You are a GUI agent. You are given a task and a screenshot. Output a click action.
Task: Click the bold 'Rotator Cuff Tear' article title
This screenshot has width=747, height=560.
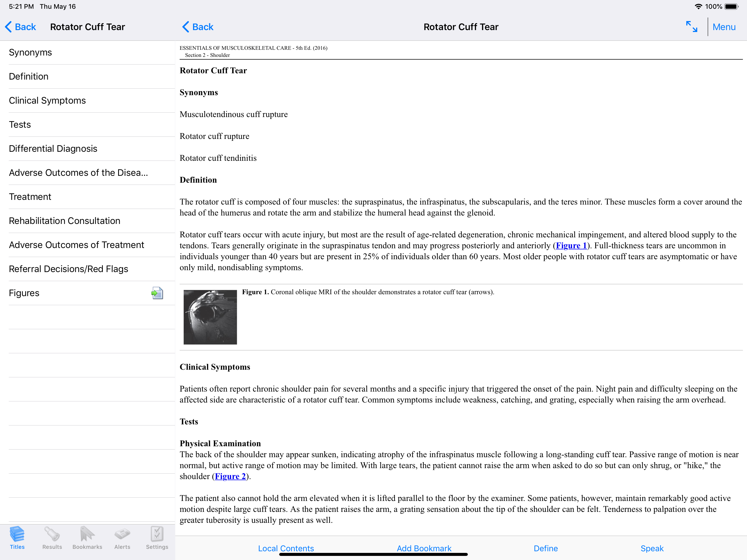tap(213, 70)
